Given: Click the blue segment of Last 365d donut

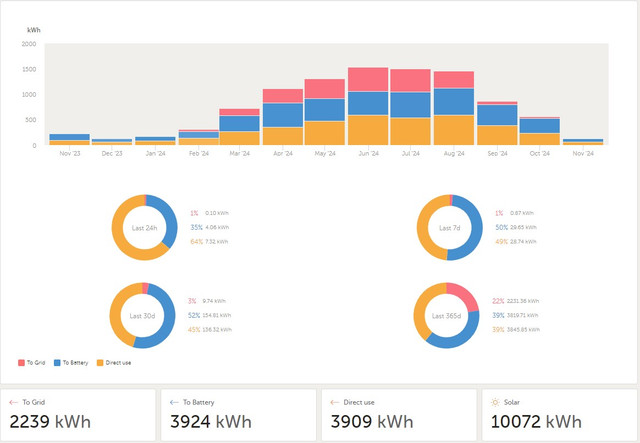Looking at the screenshot, I should (461, 339).
